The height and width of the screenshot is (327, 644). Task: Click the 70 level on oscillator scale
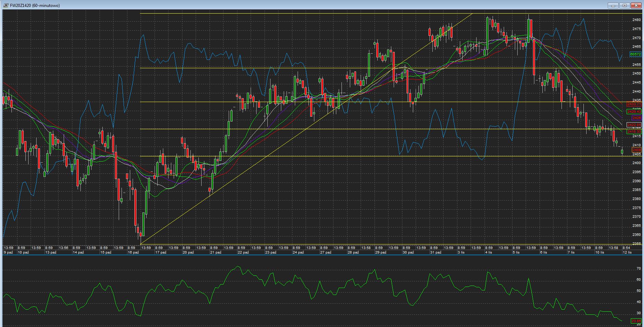click(x=638, y=268)
